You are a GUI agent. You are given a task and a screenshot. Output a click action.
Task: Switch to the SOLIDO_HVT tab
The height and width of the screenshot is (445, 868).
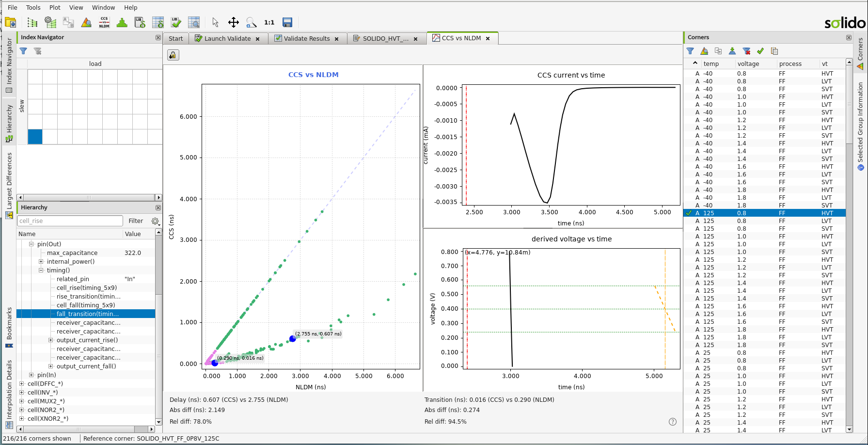[x=386, y=39]
